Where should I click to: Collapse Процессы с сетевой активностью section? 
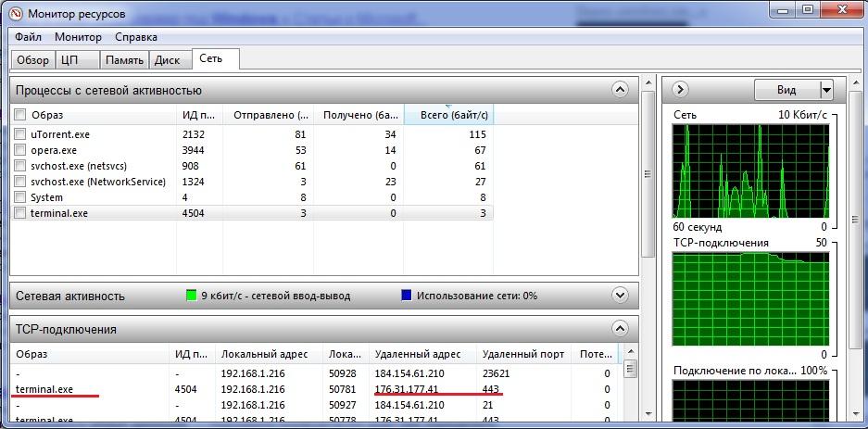tap(620, 90)
